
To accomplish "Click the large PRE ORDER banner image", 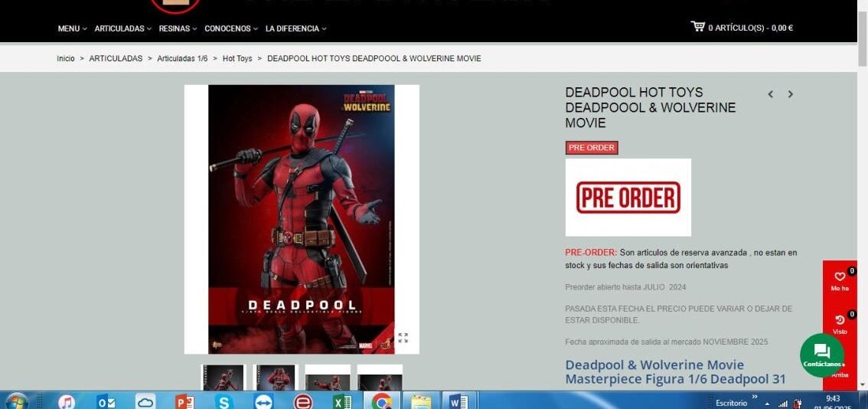I will (x=628, y=198).
